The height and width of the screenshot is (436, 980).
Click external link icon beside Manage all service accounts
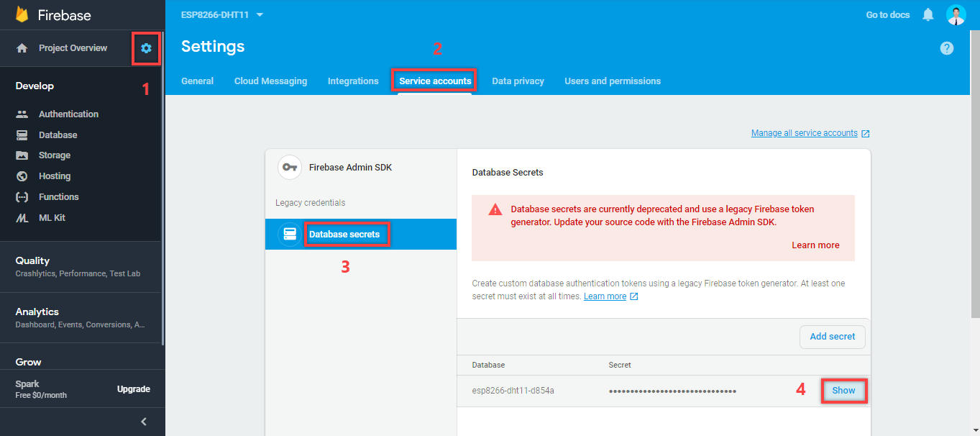pyautogui.click(x=866, y=133)
